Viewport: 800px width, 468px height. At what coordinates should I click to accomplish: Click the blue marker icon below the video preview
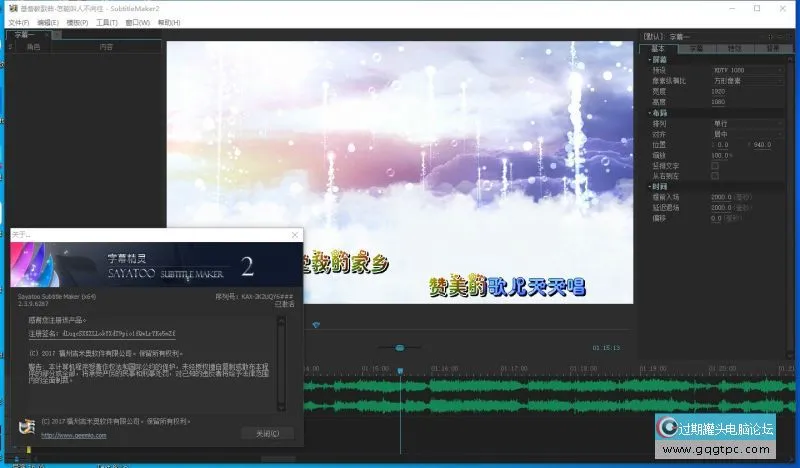pos(317,324)
